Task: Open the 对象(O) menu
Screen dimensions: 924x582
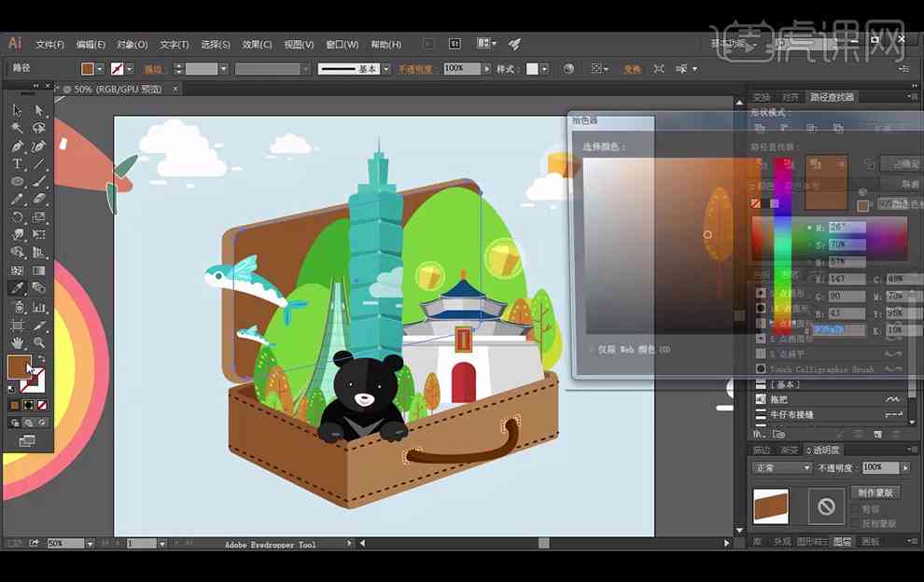Action: 132,45
